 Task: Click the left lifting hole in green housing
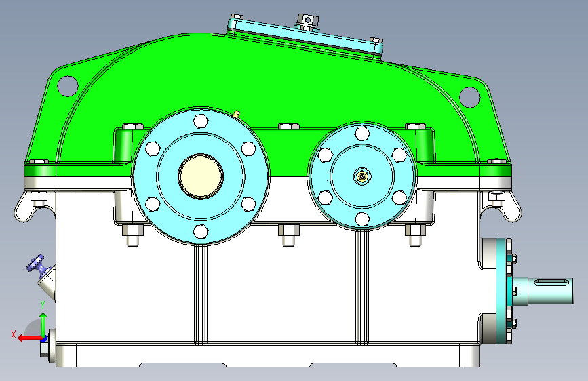68,85
